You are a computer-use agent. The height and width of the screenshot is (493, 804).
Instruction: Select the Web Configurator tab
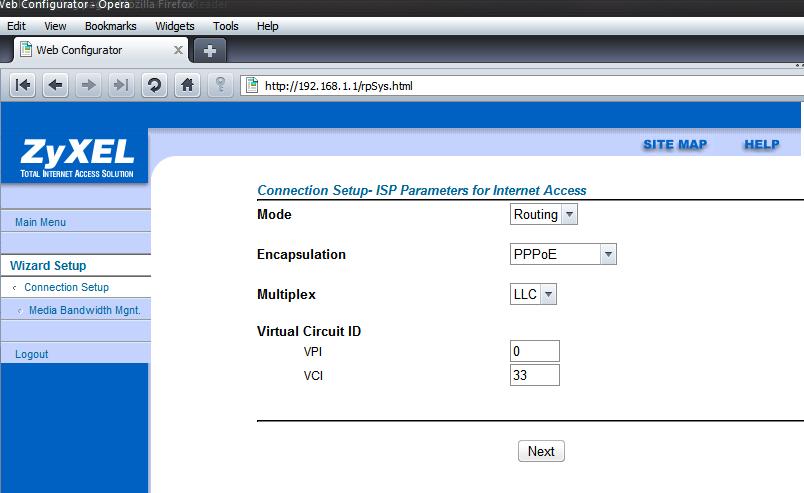[x=102, y=50]
